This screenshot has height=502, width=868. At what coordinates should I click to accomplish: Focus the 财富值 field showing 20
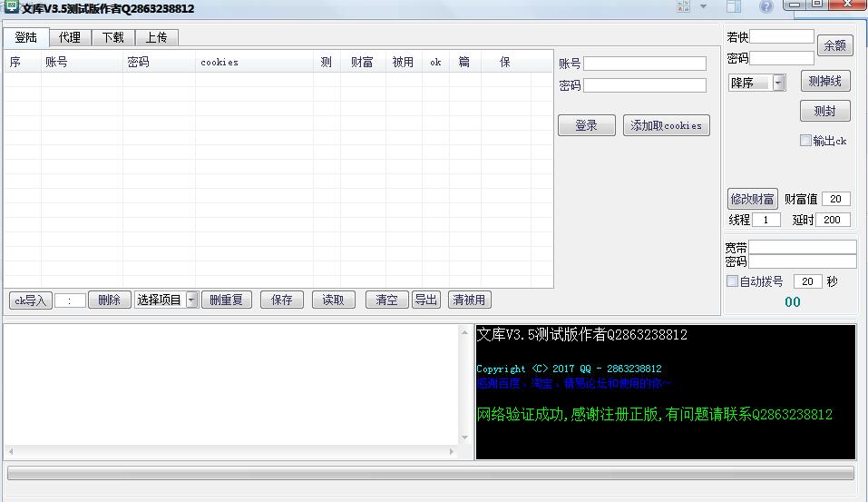tap(836, 199)
